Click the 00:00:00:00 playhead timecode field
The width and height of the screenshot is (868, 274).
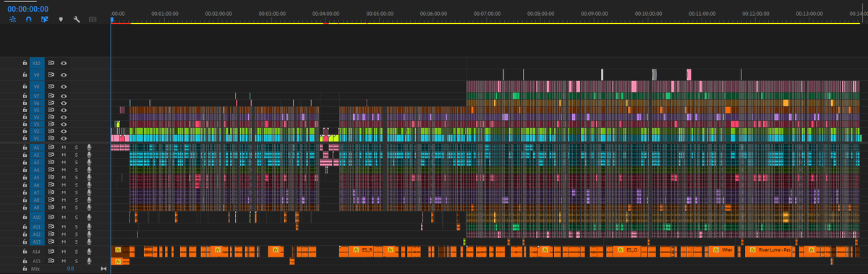point(28,9)
